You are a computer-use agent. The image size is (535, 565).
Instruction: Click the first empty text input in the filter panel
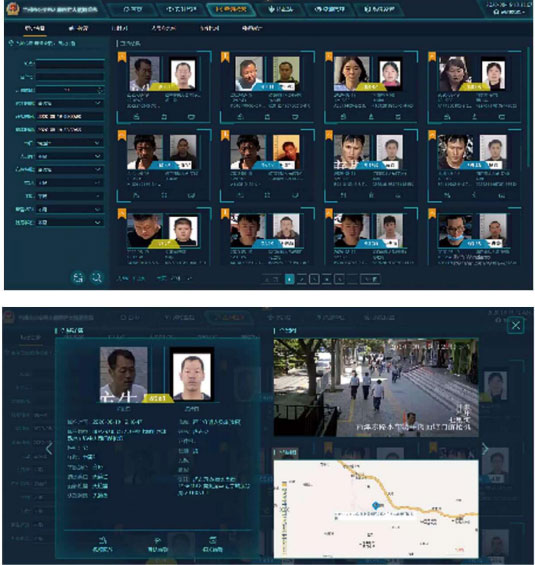click(70, 64)
